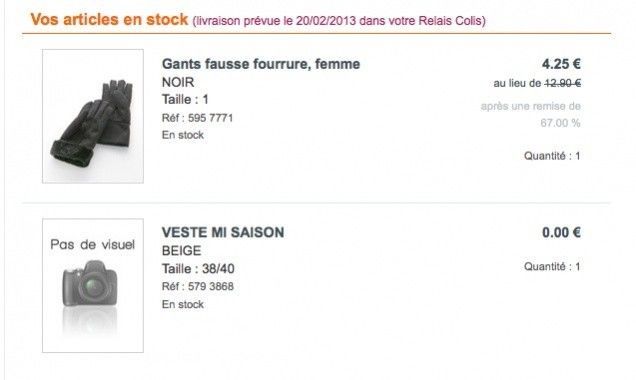
Task: Click 'Taille : 1' size text
Action: (185, 99)
